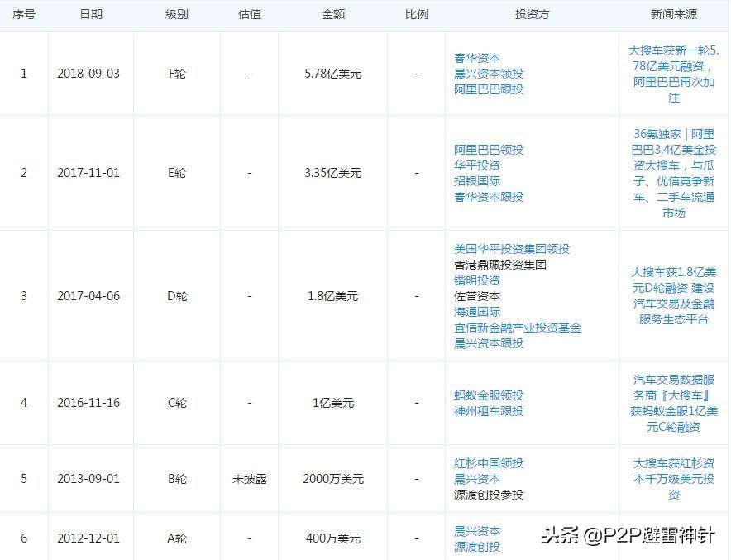This screenshot has height=560, width=731.
Task: Open the B轮 news about 红杉资本 investment
Action: coord(673,479)
